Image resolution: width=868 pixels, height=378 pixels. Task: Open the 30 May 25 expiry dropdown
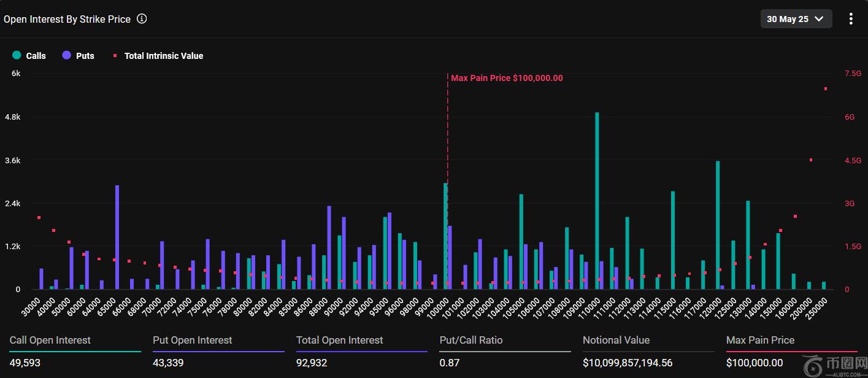pos(796,19)
